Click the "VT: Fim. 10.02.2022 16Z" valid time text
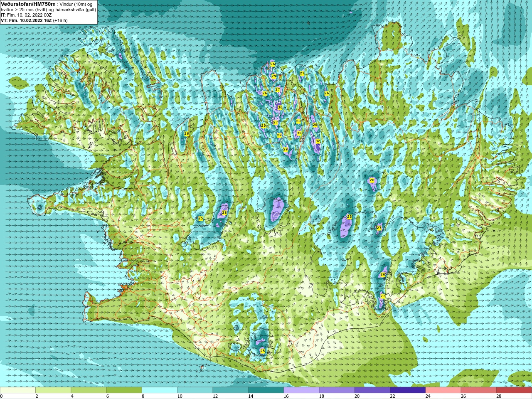 tap(26, 20)
